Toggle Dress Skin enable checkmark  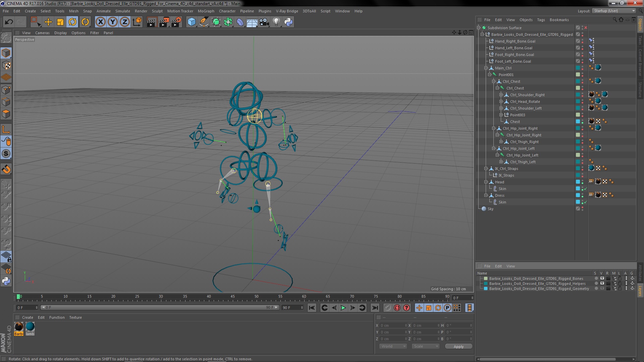586,202
